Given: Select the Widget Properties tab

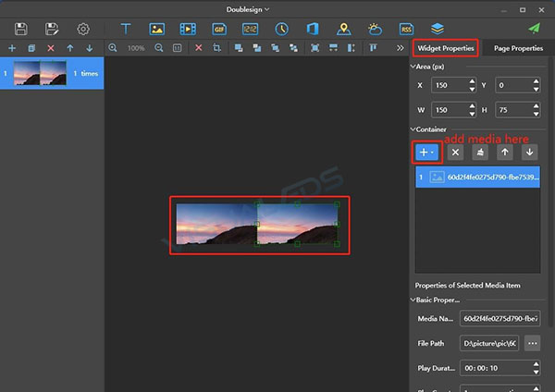Looking at the screenshot, I should click(444, 48).
